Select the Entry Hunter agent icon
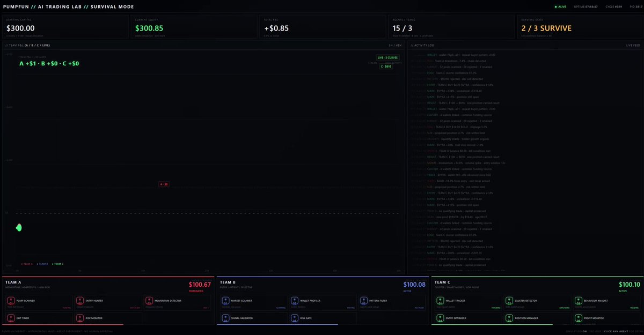 click(79, 302)
